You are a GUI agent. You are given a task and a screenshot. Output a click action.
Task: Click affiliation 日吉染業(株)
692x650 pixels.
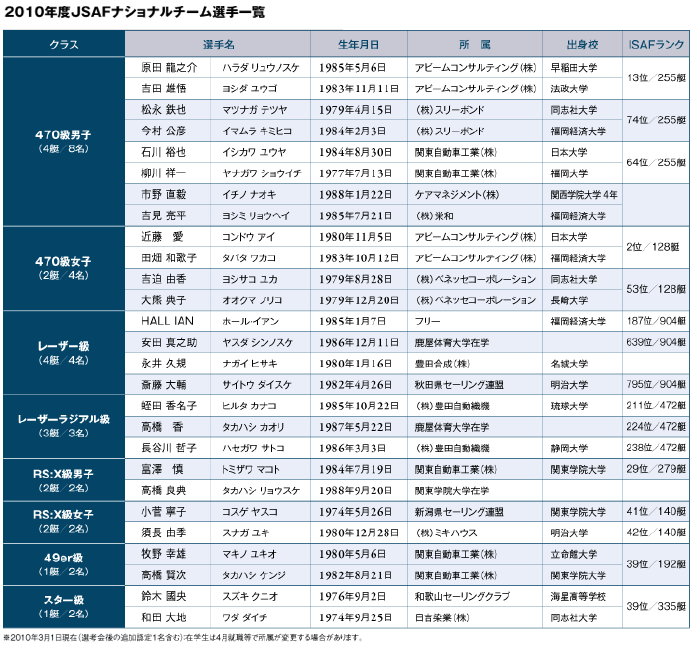click(x=442, y=618)
